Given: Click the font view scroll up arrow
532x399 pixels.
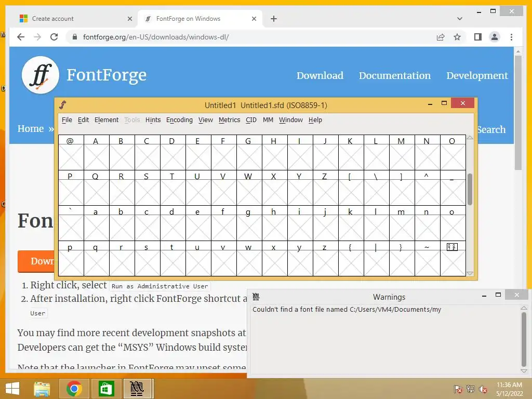Looking at the screenshot, I should click(x=470, y=137).
